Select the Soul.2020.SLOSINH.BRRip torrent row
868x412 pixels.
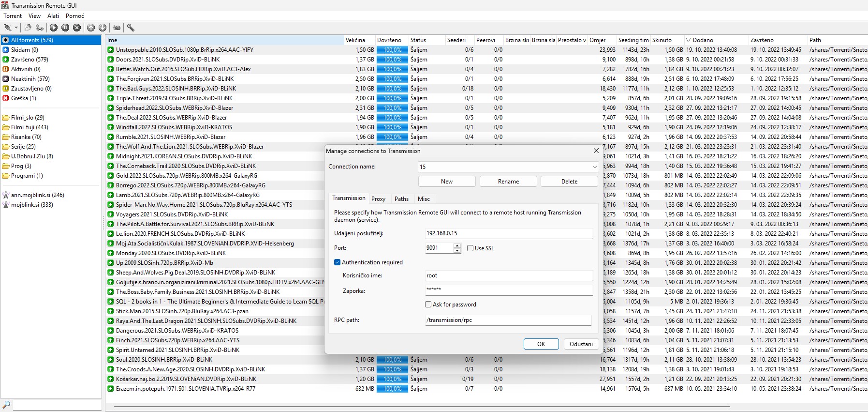click(x=487, y=360)
